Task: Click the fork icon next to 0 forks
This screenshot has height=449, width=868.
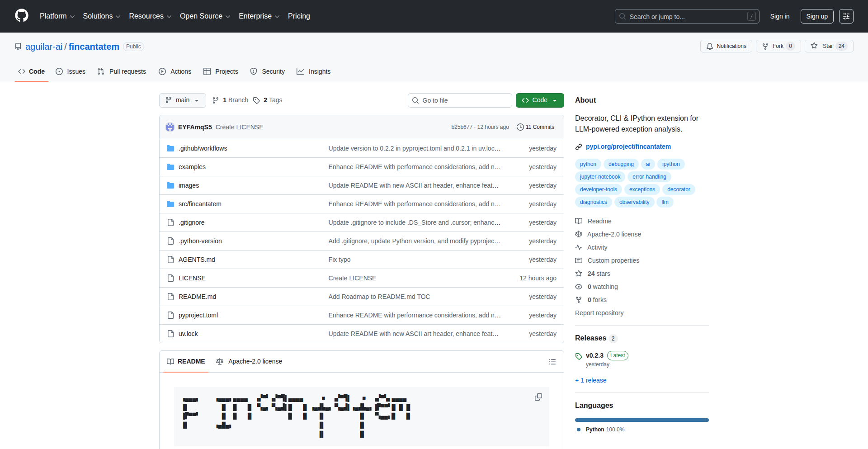Action: click(x=579, y=300)
